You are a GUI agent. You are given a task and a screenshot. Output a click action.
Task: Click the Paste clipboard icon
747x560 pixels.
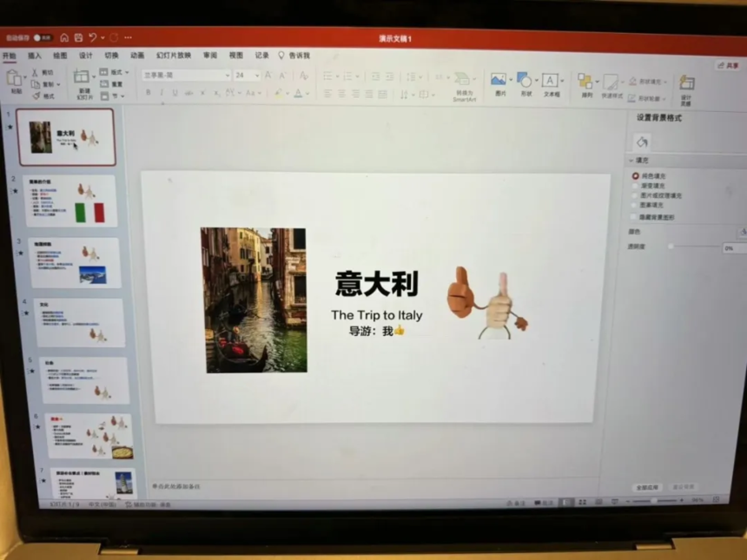pyautogui.click(x=14, y=77)
